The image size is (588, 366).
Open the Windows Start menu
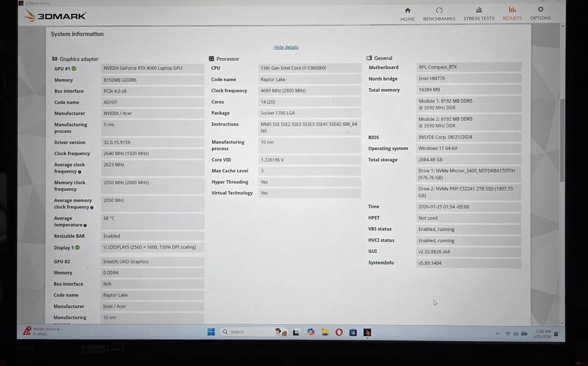[x=211, y=332]
